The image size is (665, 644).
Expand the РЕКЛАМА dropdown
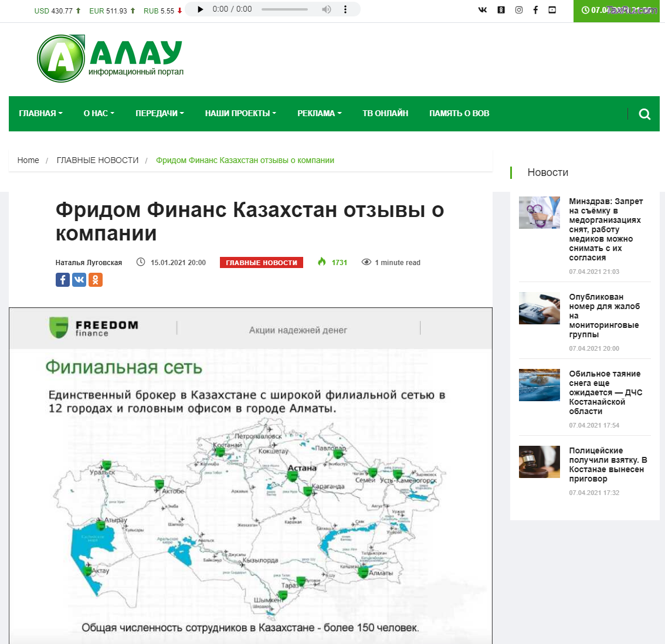click(319, 114)
